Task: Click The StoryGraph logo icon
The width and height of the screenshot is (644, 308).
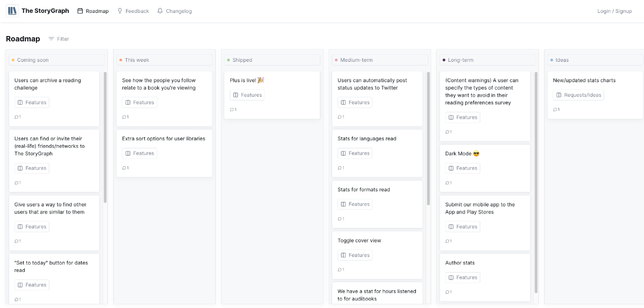Action: point(12,11)
